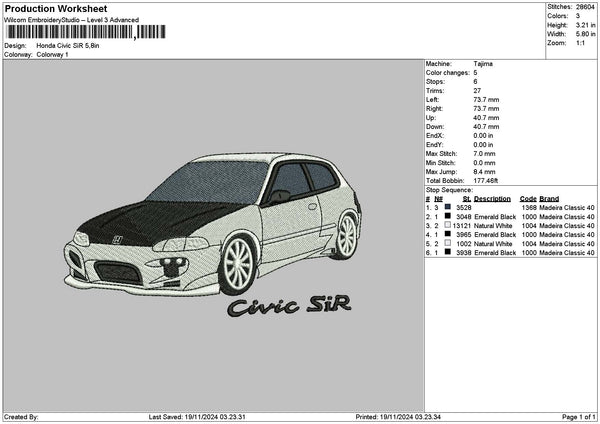
Task: Click the Stitches value '28604'
Action: [x=585, y=7]
